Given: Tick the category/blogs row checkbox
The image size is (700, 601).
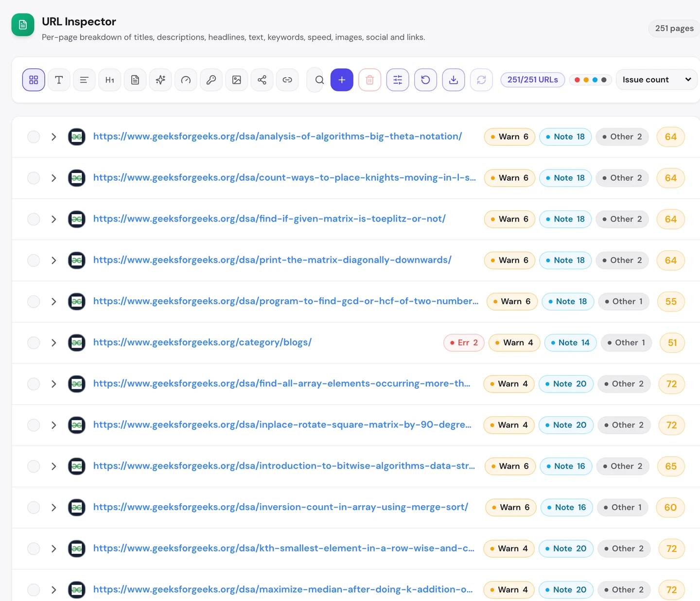Looking at the screenshot, I should pyautogui.click(x=34, y=343).
